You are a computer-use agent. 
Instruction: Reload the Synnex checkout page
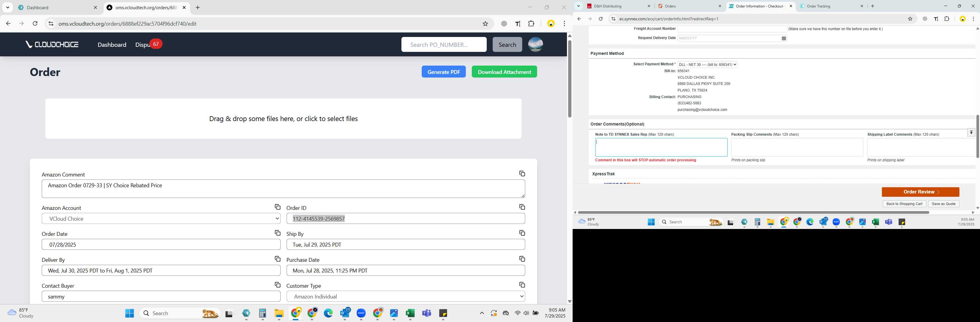tap(600, 18)
